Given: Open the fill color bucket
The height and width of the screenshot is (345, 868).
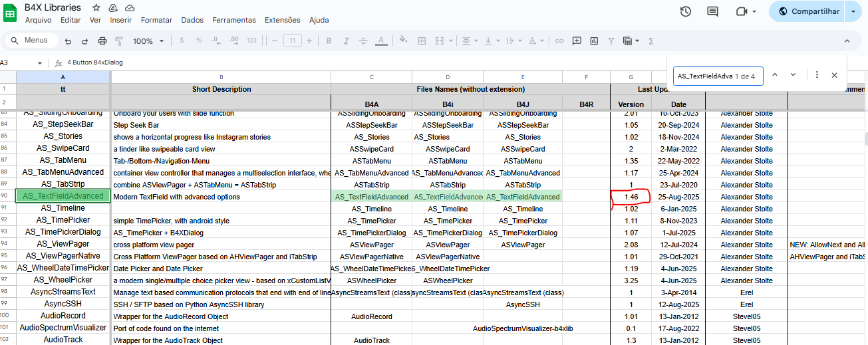Looking at the screenshot, I should tap(404, 41).
